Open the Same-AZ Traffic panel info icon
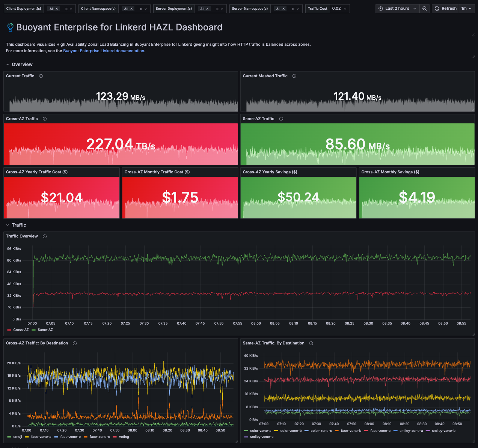Screen dimensions: 478x448 pos(281,119)
